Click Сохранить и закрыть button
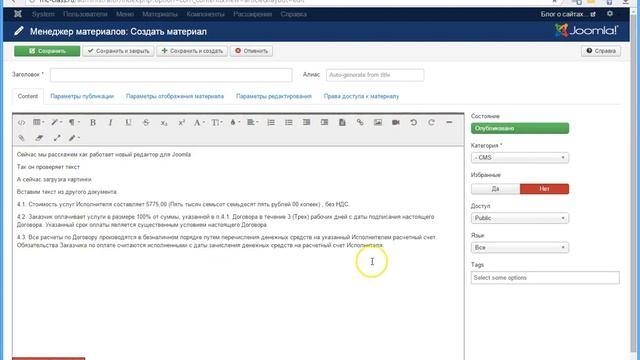Viewport: 640px width, 360px height. coord(118,51)
